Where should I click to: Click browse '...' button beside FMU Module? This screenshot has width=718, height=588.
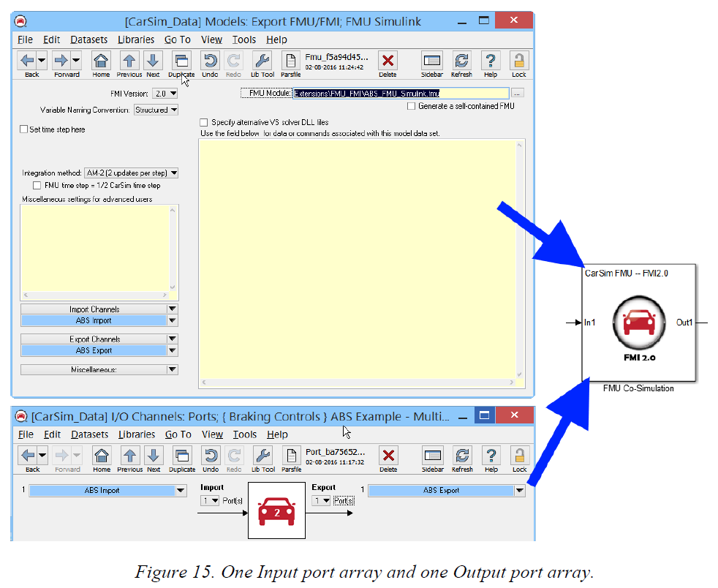517,94
